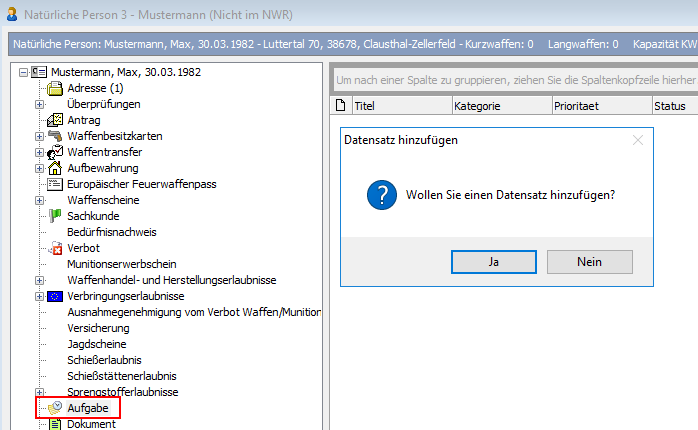Click the EU flag icon beside Verbringungserlaubnisse
Screen dimensions: 698x430
(x=56, y=296)
